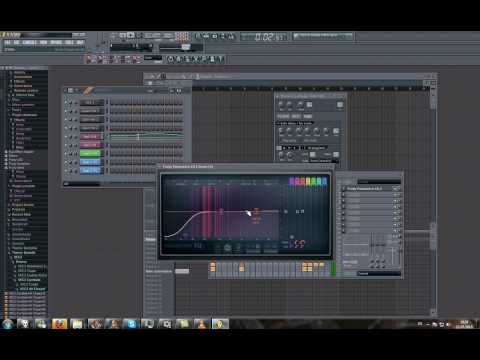
Task: Open Firefox from the taskbar
Action: coord(59,323)
